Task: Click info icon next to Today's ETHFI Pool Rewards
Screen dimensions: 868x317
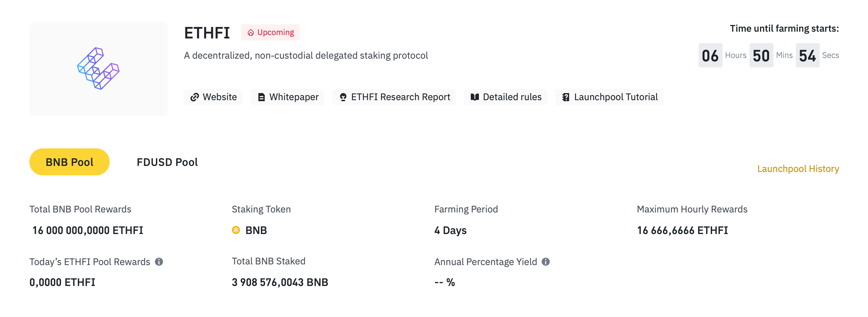Action: (159, 262)
